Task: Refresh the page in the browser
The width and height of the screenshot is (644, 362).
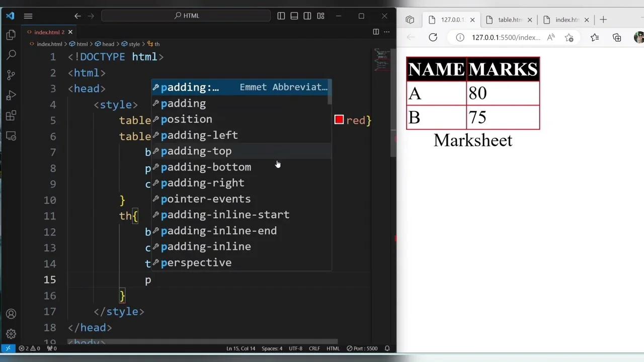Action: pyautogui.click(x=433, y=37)
